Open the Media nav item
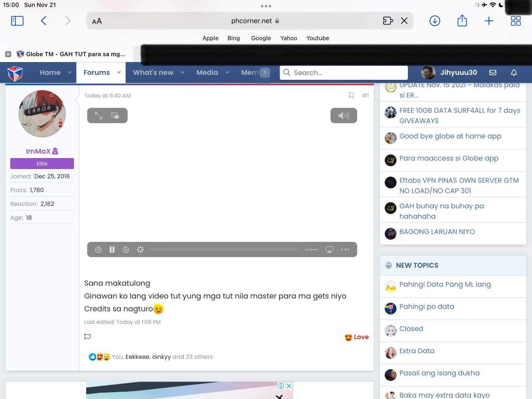This screenshot has height=399, width=532. [207, 73]
